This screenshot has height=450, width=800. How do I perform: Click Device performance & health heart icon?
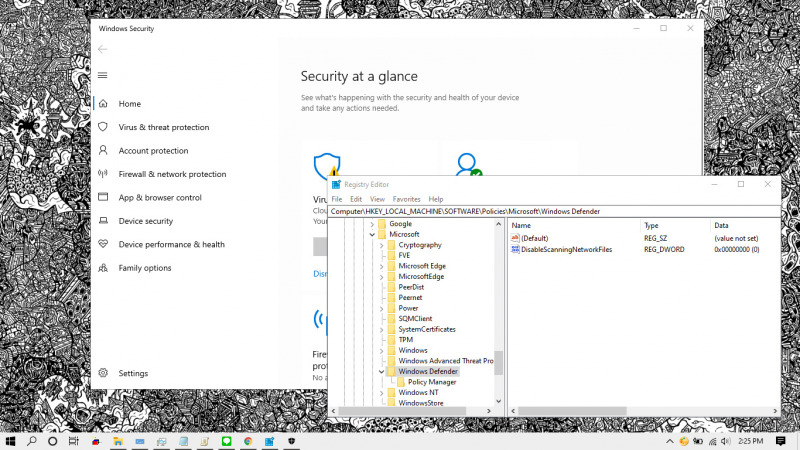[x=103, y=244]
